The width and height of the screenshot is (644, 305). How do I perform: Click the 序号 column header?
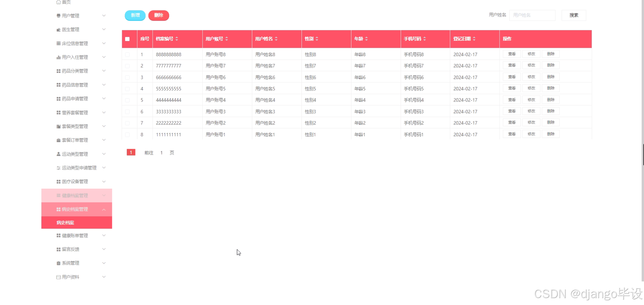[x=145, y=39]
